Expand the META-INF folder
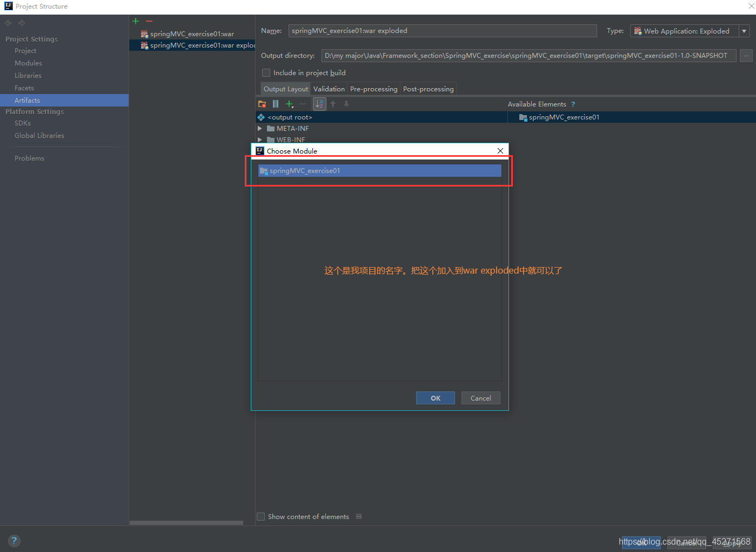Viewport: 756px width, 552px height. click(260, 129)
